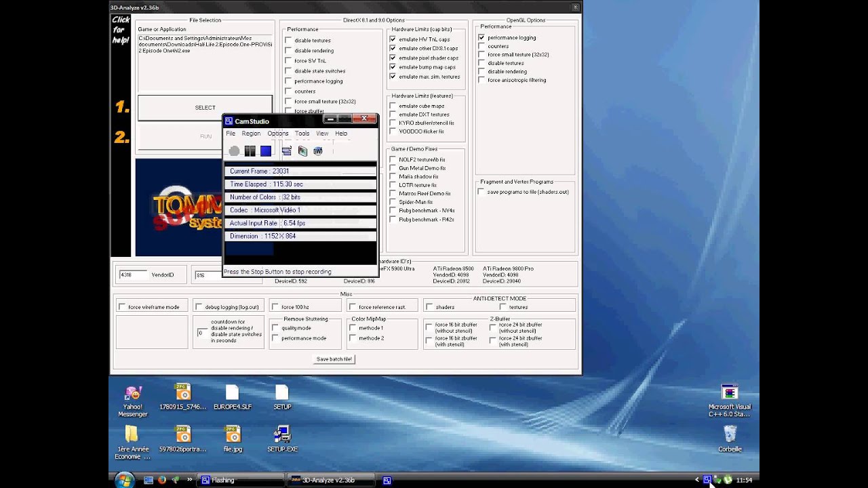The image size is (868, 488).
Task: Enable force 100 hz option
Action: coord(275,307)
